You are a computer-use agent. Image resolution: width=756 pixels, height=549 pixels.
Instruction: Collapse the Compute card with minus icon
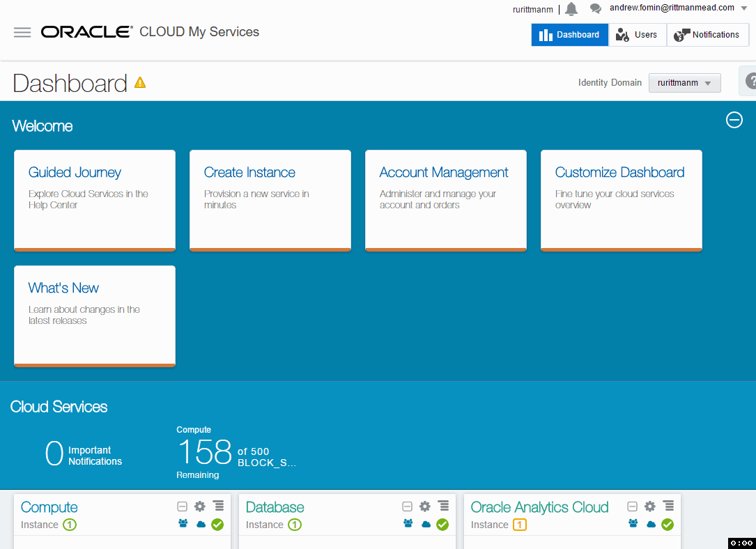182,506
